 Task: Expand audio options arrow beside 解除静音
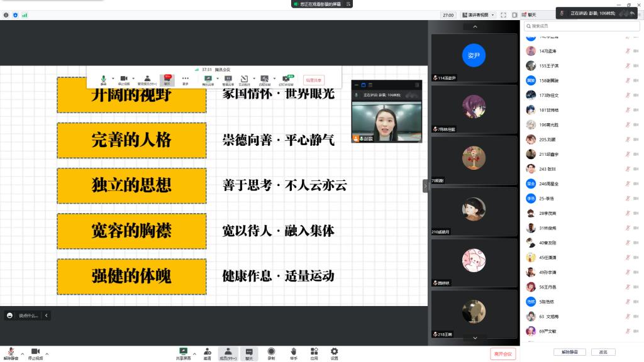[23, 354]
